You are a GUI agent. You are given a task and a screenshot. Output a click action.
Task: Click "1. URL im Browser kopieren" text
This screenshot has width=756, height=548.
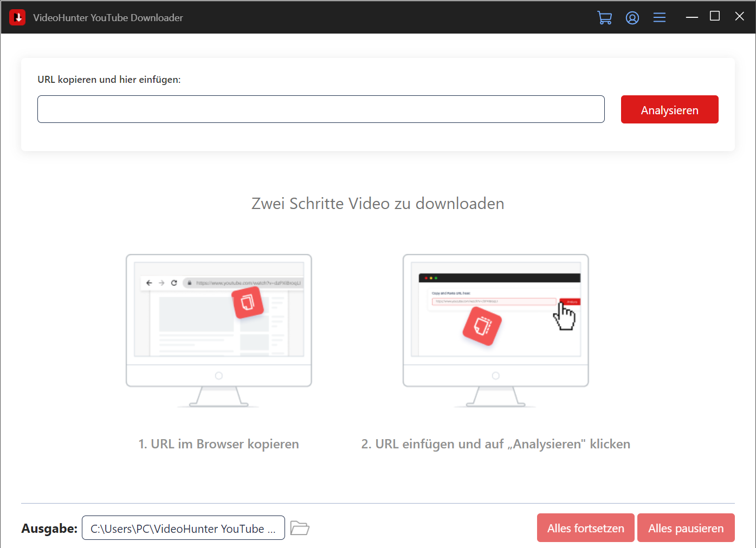point(219,444)
